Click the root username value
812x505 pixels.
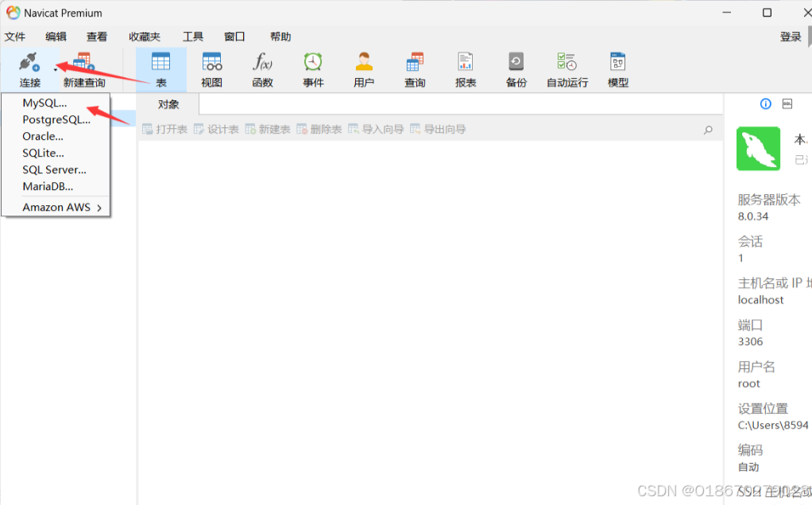point(748,383)
